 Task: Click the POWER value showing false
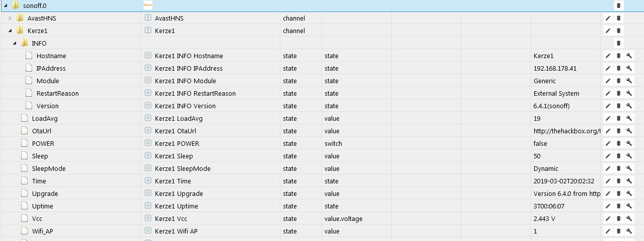pos(540,143)
